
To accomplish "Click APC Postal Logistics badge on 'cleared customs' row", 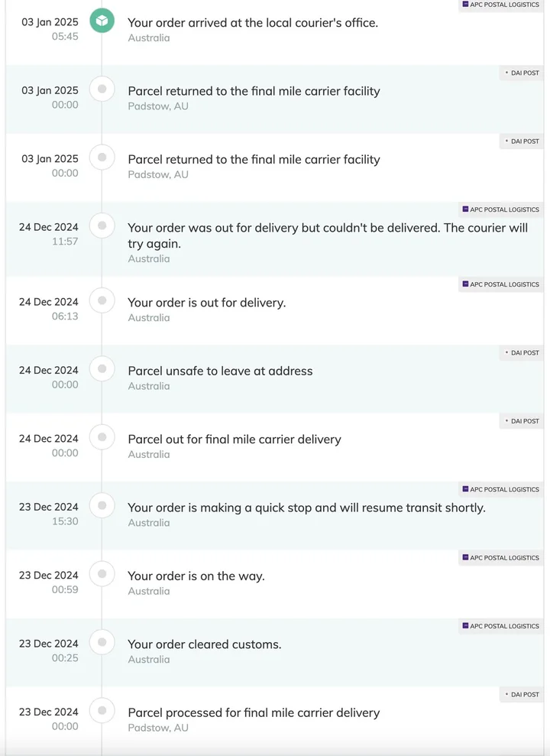I will tap(501, 626).
